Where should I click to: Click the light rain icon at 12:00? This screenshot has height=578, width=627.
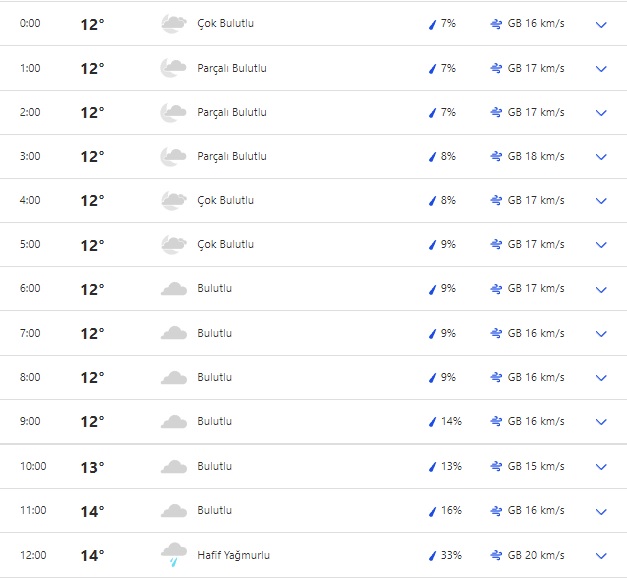point(173,555)
